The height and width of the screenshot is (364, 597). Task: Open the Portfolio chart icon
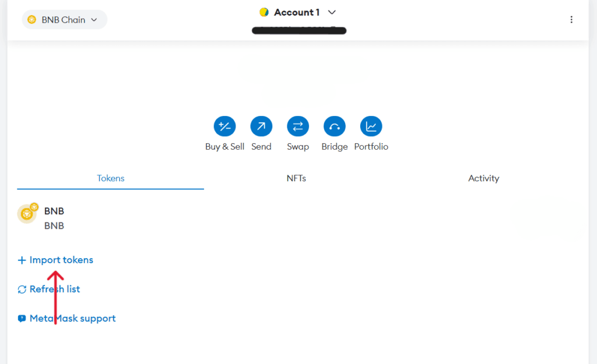pos(371,126)
